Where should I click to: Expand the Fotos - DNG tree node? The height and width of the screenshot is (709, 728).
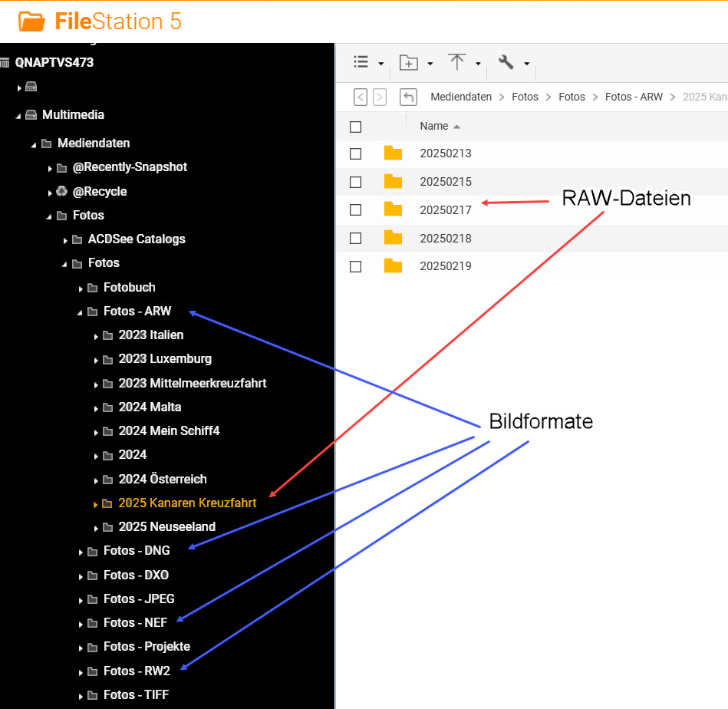[81, 552]
